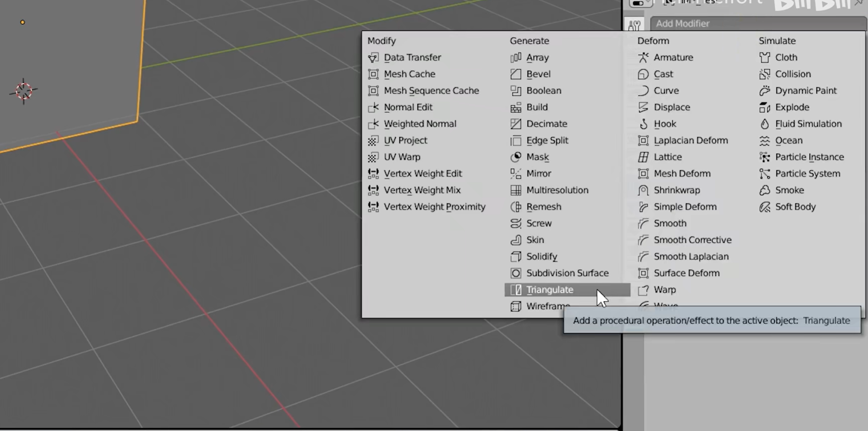Click the Skin modifier icon
The height and width of the screenshot is (431, 868).
(x=516, y=240)
